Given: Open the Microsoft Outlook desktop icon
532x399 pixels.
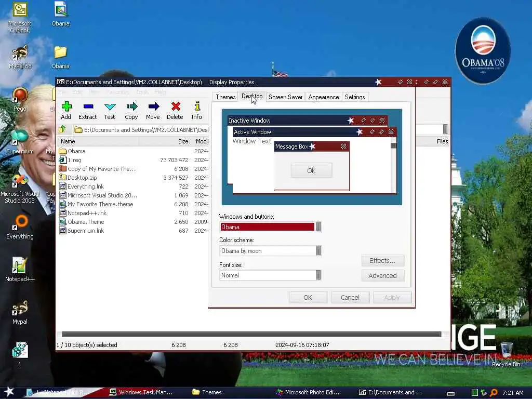Looking at the screenshot, I should [x=20, y=18].
